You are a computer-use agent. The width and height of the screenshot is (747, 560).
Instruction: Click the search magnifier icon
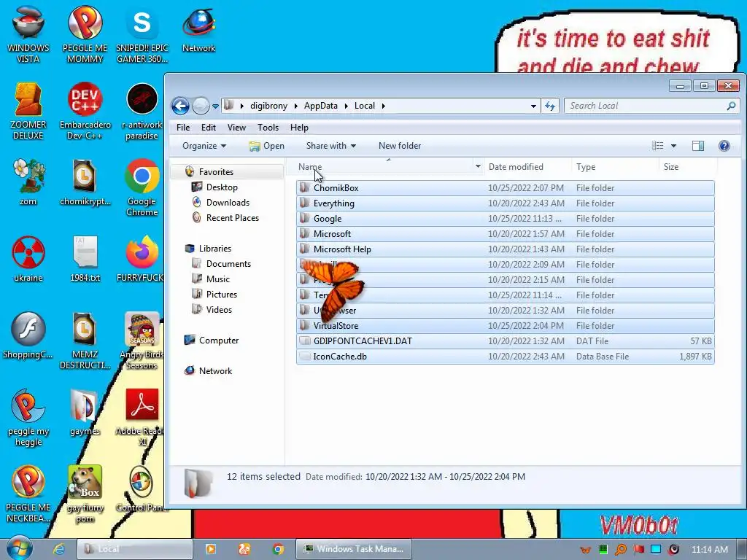click(731, 106)
